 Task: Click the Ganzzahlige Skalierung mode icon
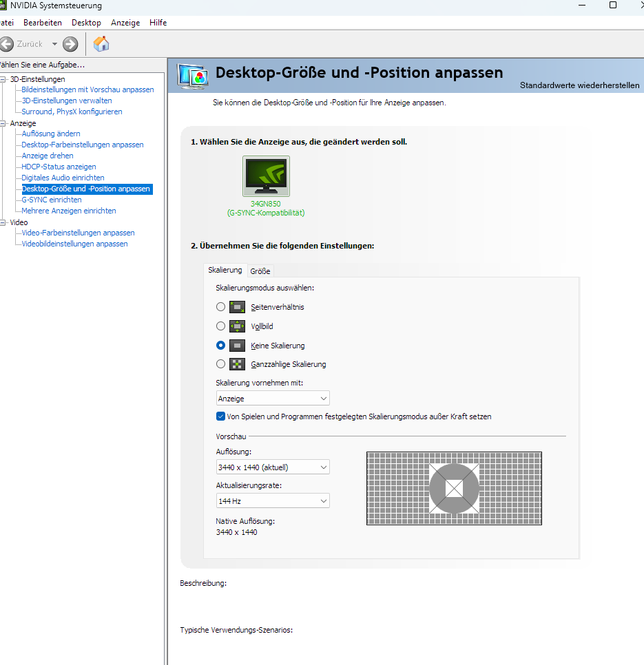click(x=237, y=363)
